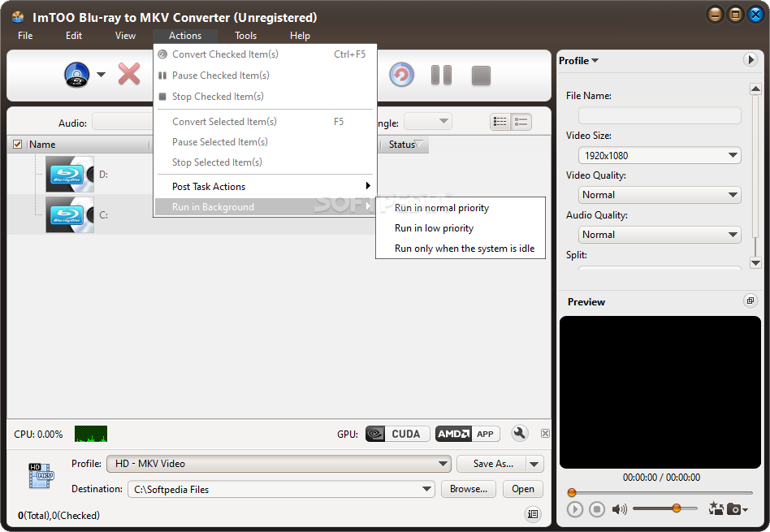Click the Load Blu-ray disc icon
770x532 pixels.
[x=76, y=76]
